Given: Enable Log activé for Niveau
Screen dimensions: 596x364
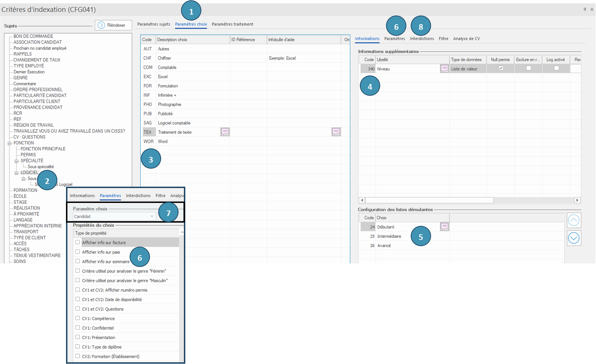Looking at the screenshot, I should click(556, 68).
